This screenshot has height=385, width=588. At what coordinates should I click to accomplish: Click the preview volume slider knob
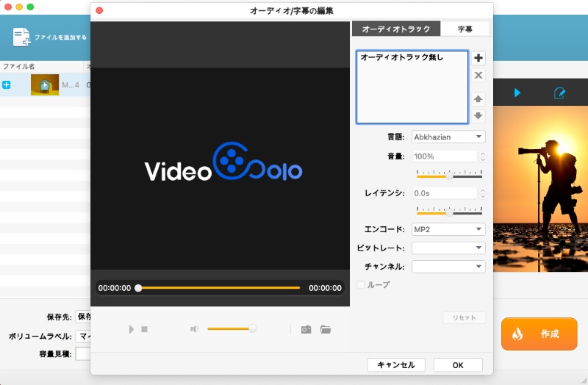(252, 328)
